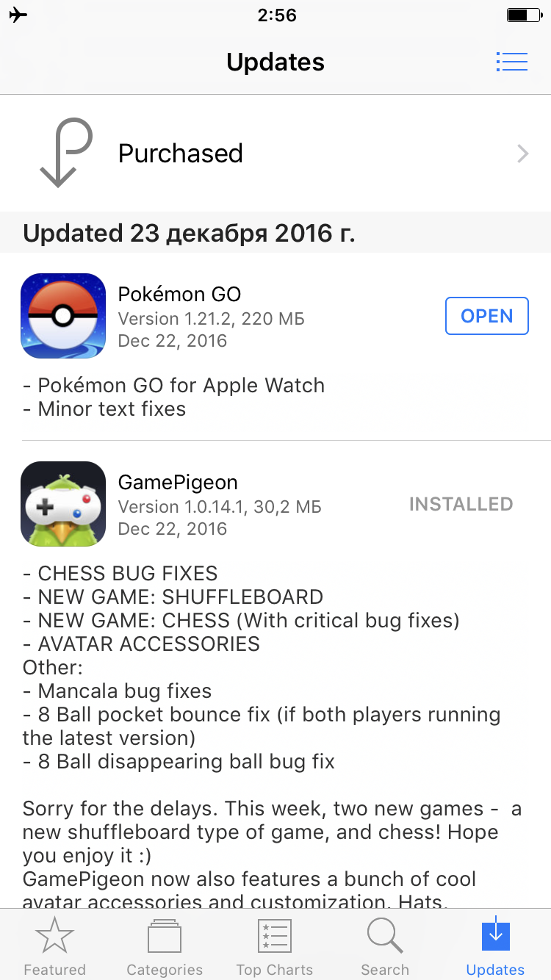Switch to Top Charts tab icon
The width and height of the screenshot is (551, 980).
point(275,937)
